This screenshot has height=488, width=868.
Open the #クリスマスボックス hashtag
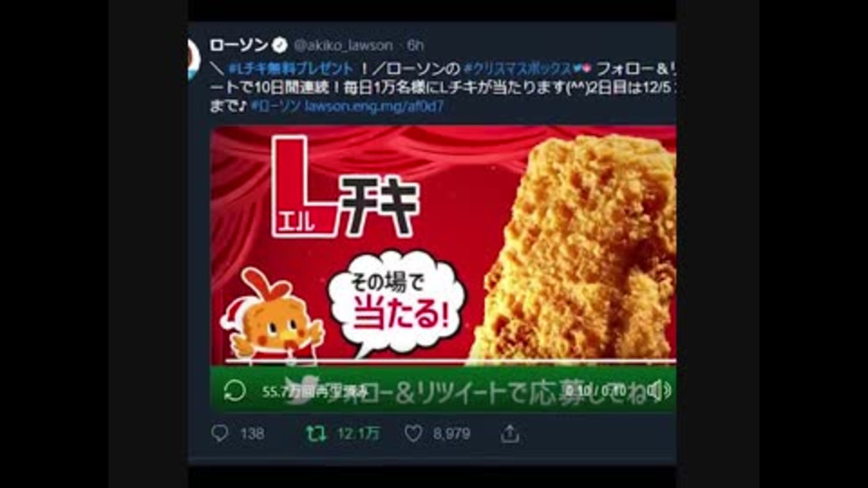pos(517,69)
